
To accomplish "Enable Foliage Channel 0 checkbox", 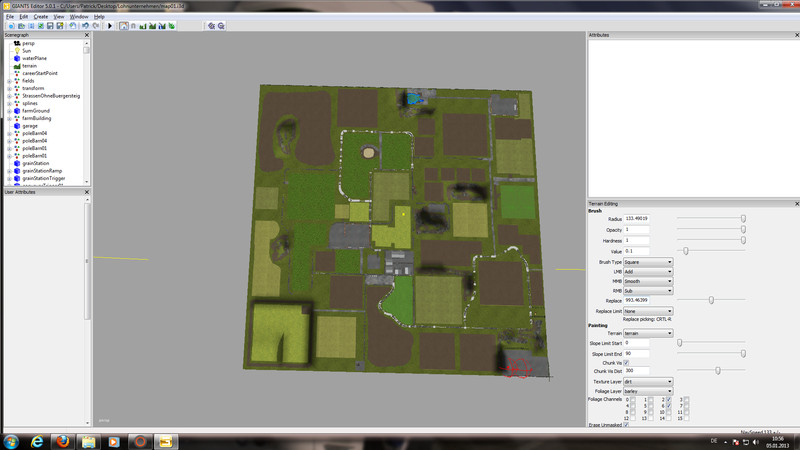I will [x=633, y=399].
